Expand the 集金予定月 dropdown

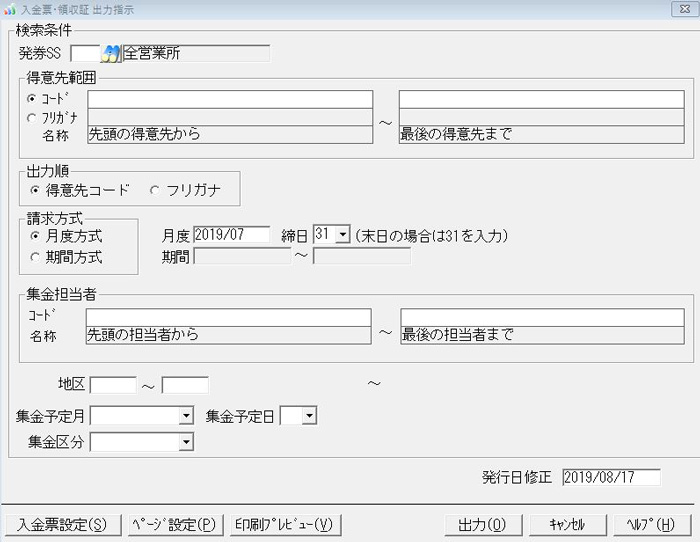[186, 415]
